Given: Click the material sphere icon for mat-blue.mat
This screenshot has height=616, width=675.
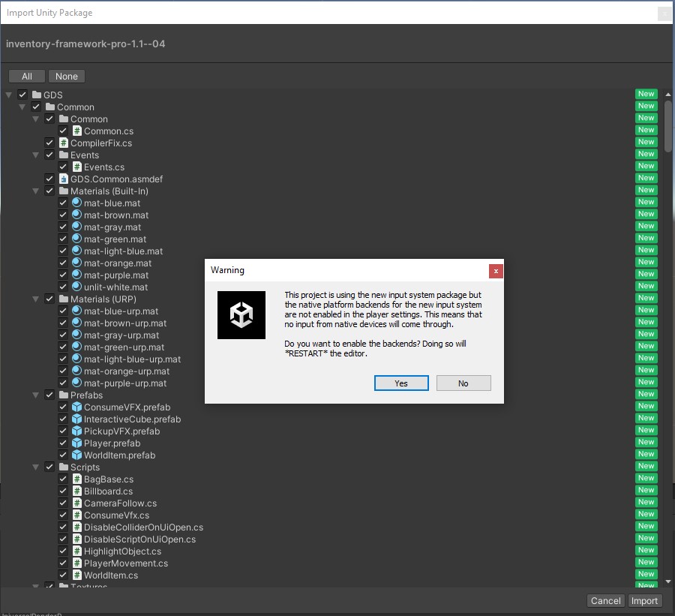Looking at the screenshot, I should [76, 203].
